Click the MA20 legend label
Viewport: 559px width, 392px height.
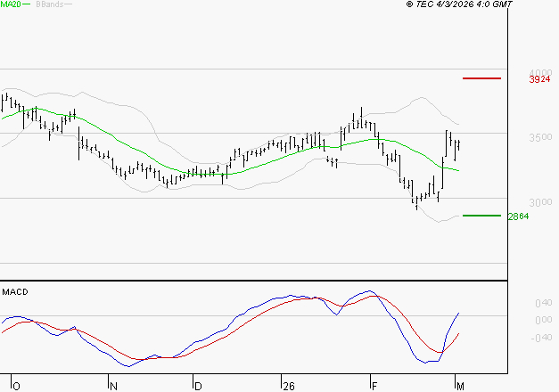pos(11,4)
